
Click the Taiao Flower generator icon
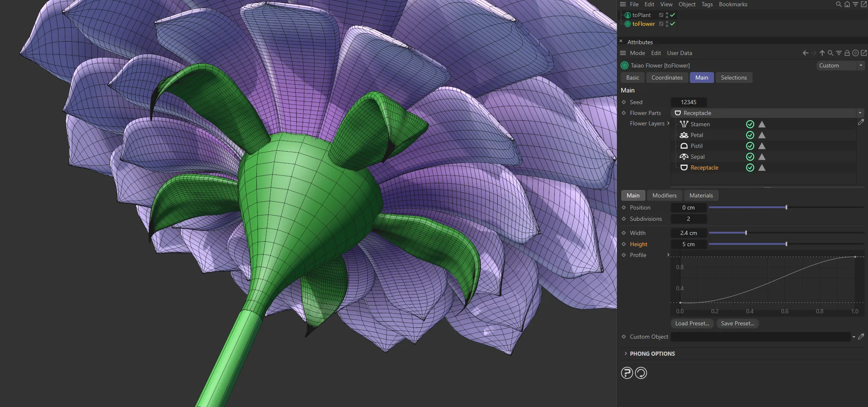pos(624,65)
